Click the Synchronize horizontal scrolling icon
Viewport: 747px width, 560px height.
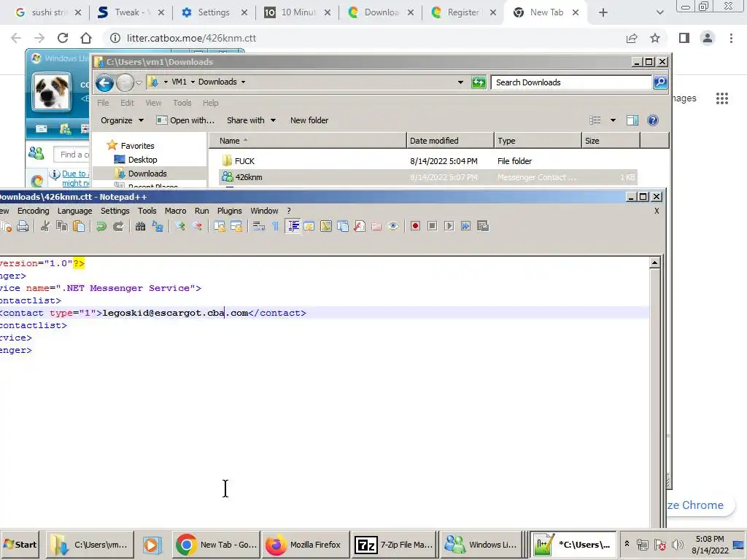pos(236,226)
